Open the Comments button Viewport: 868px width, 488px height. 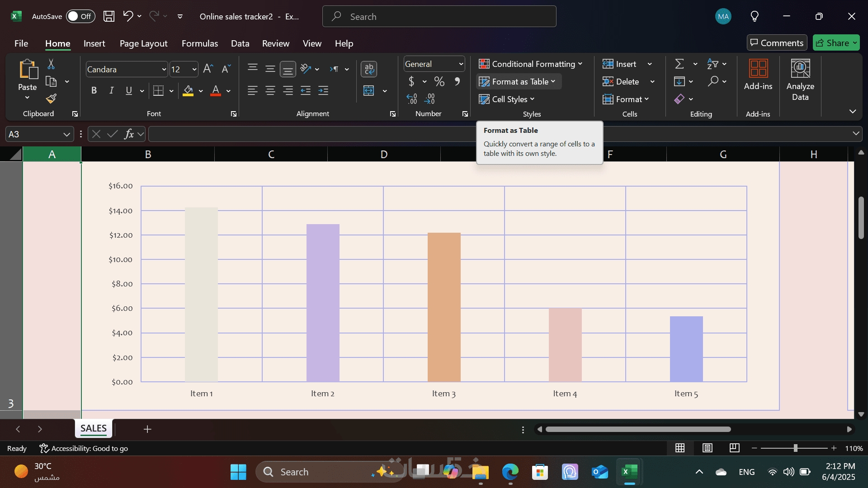pyautogui.click(x=777, y=43)
